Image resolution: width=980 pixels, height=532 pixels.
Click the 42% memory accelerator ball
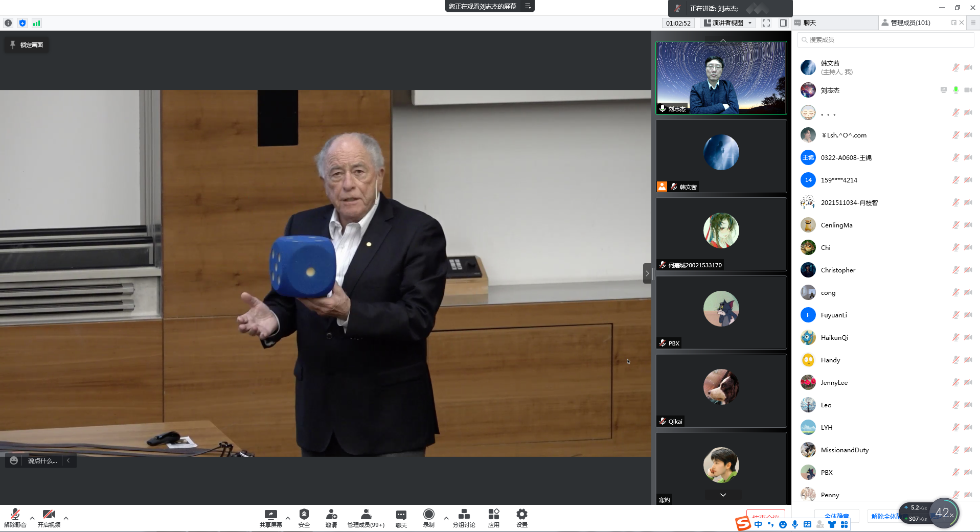point(944,513)
